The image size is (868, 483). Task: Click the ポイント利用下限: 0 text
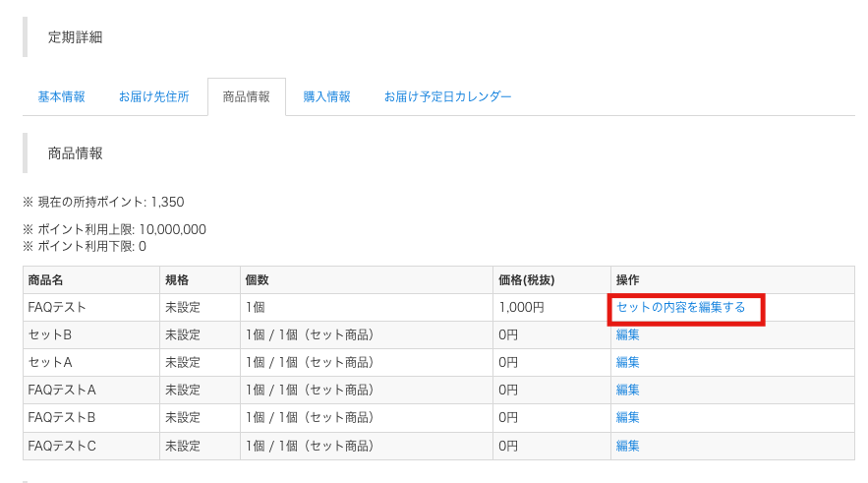click(85, 247)
